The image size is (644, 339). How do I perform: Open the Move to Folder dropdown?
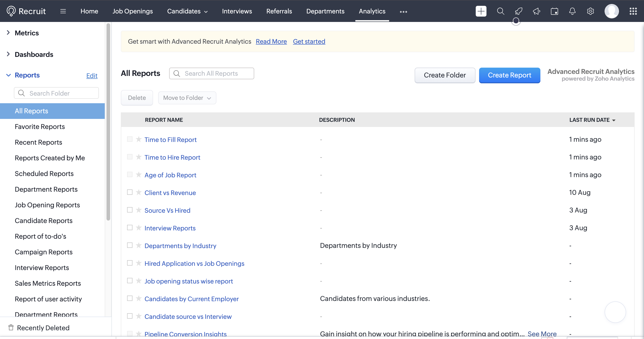pyautogui.click(x=187, y=98)
